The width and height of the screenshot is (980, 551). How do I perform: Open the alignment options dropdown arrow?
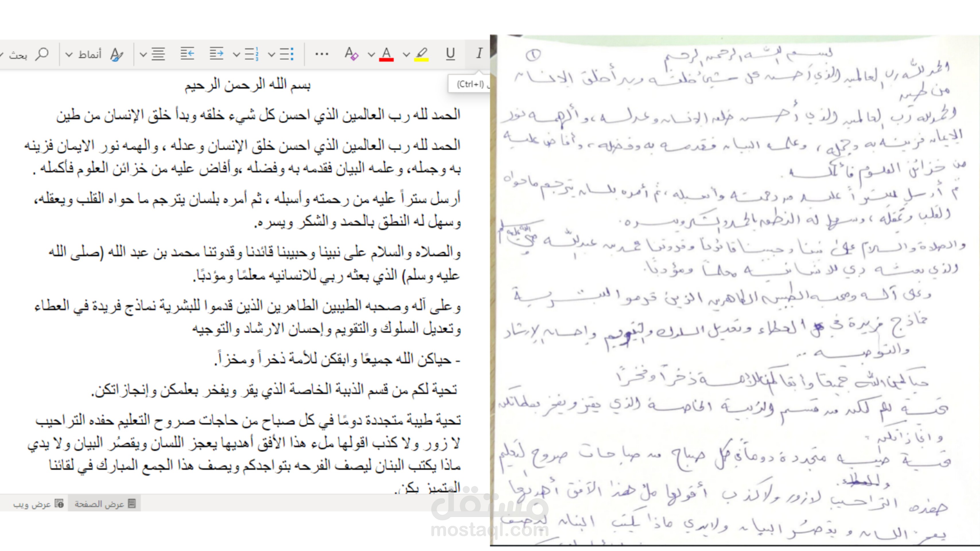click(x=143, y=55)
